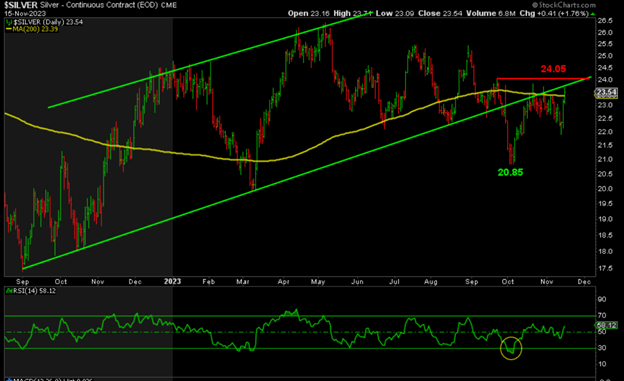Viewport: 624px width, 381px height.
Task: Click the "26.5" price axis label
Action: pos(605,21)
